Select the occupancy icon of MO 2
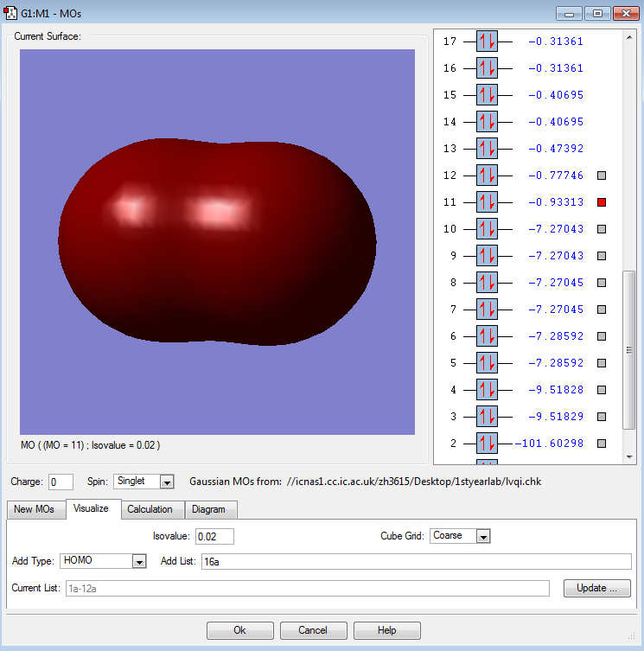644x651 pixels. tap(487, 443)
